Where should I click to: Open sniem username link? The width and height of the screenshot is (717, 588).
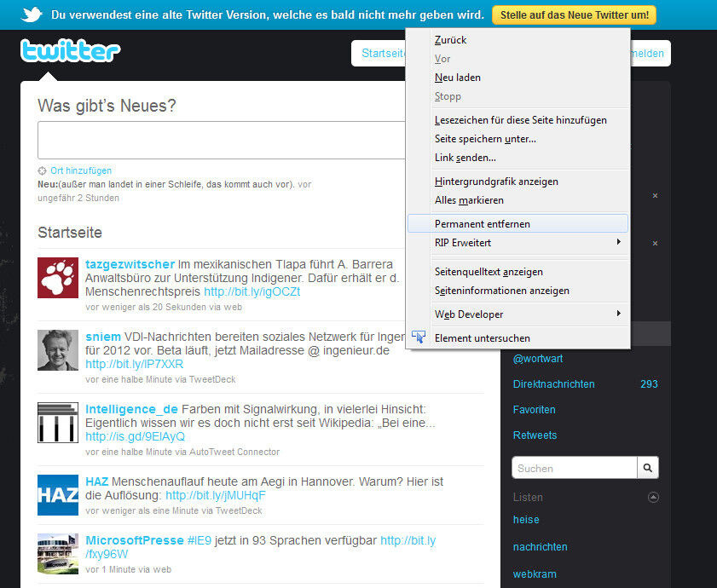103,337
